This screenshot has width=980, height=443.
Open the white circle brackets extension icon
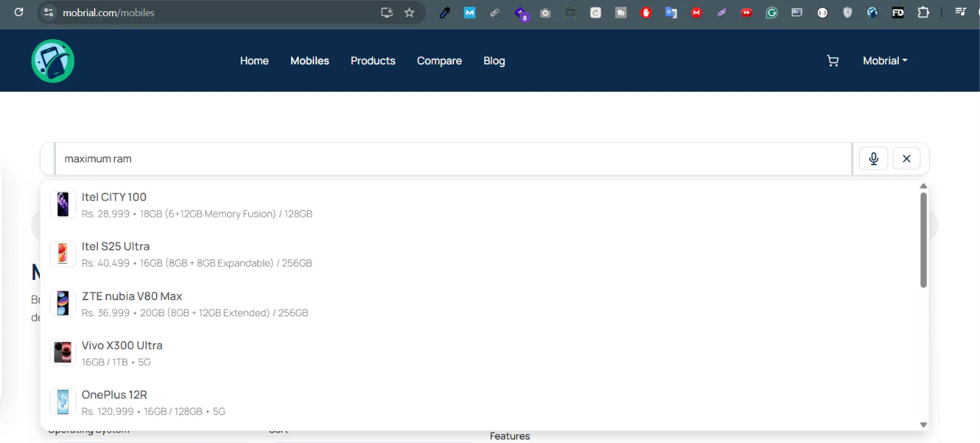click(x=823, y=13)
